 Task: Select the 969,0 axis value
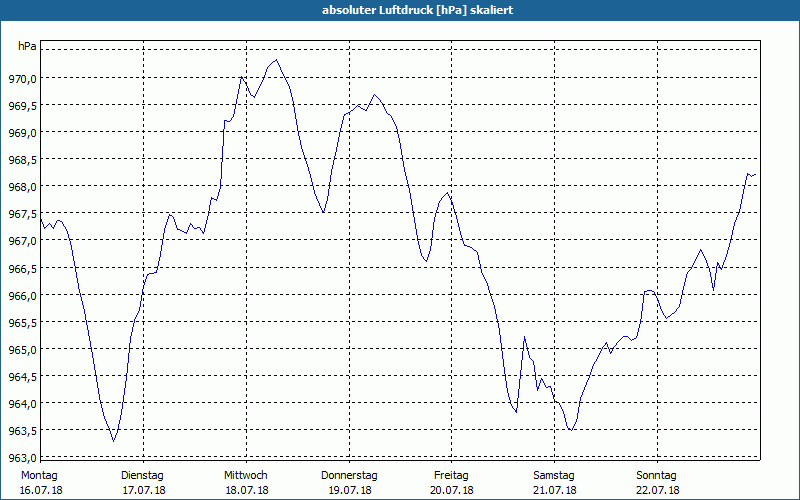(22, 133)
